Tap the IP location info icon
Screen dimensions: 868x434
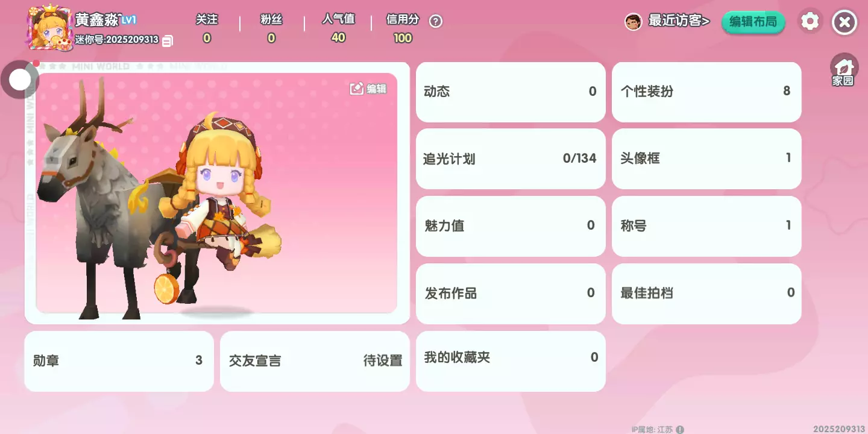pyautogui.click(x=680, y=430)
